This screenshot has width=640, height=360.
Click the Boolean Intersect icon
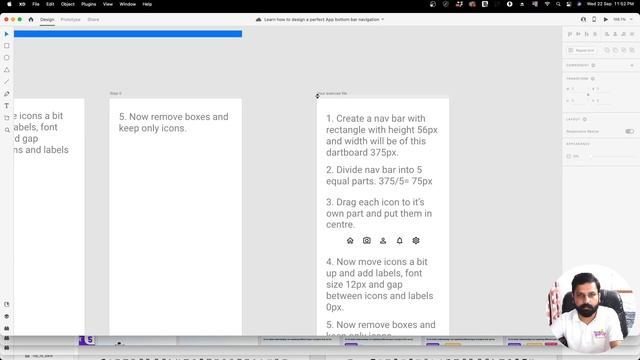[x=624, y=50]
